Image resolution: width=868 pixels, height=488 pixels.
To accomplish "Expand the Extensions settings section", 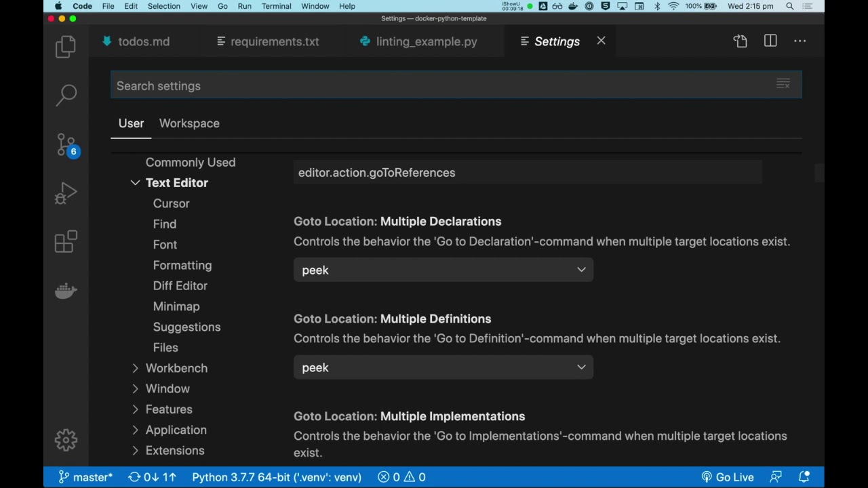I will (x=135, y=451).
